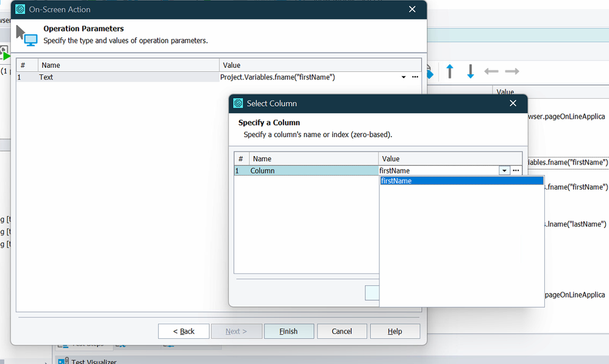Click the Cancel button
Image resolution: width=609 pixels, height=364 pixels.
pyautogui.click(x=342, y=331)
